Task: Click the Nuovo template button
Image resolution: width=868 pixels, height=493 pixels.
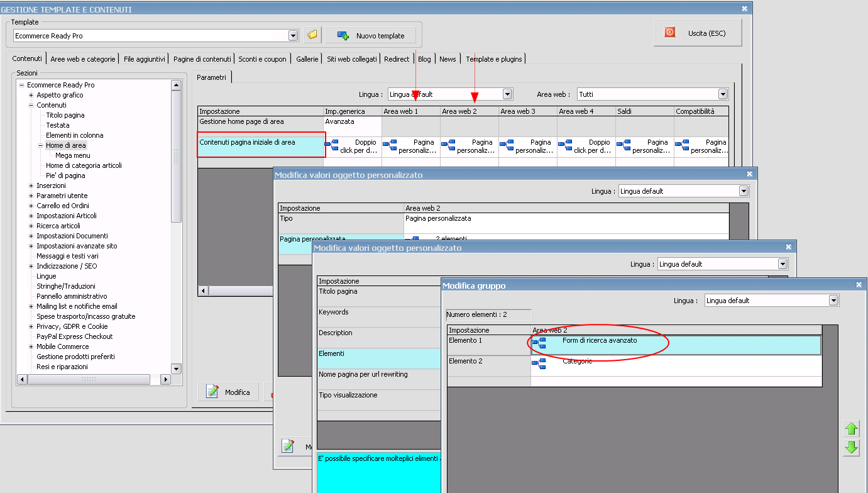Action: pos(371,35)
